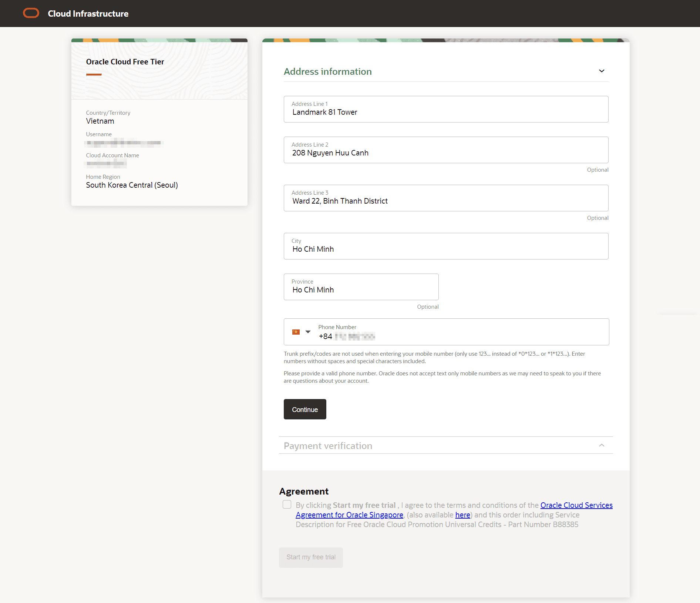700x603 pixels.
Task: Edit the Address Line 3 field
Action: pyautogui.click(x=446, y=198)
